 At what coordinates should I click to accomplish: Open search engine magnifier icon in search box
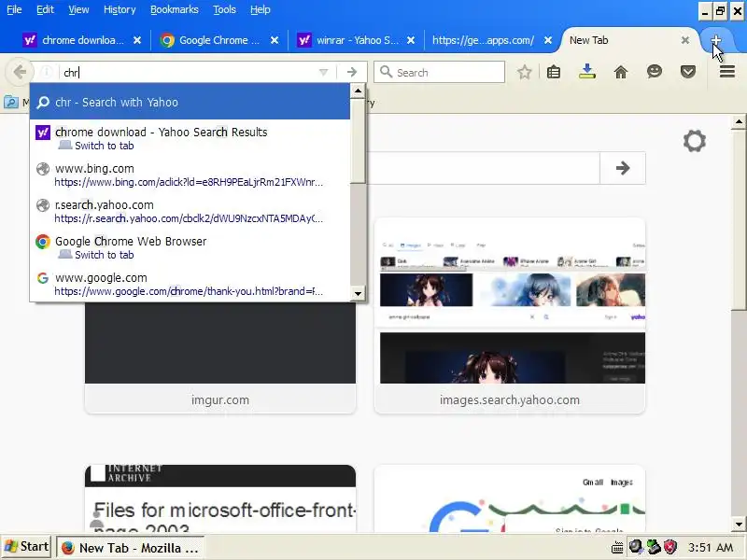[386, 73]
